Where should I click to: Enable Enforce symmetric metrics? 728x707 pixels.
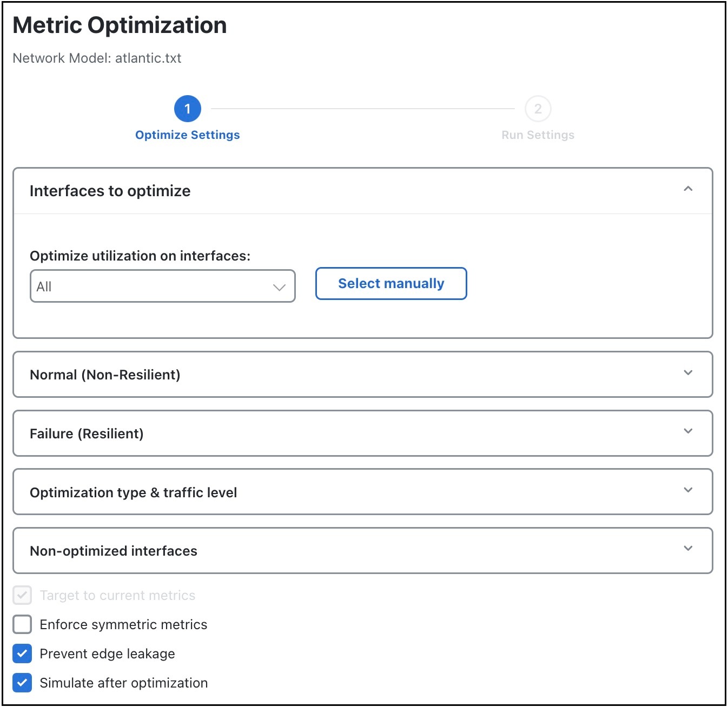(x=22, y=624)
